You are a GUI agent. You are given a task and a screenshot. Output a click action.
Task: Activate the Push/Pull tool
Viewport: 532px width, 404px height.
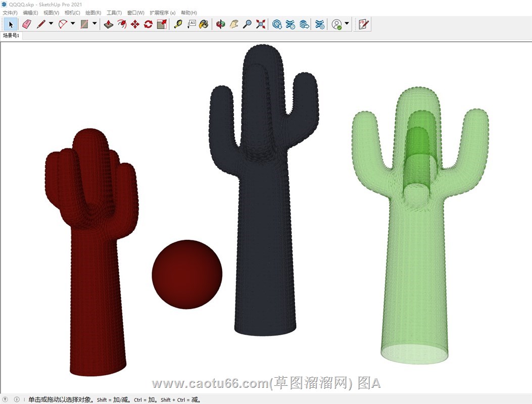click(109, 24)
